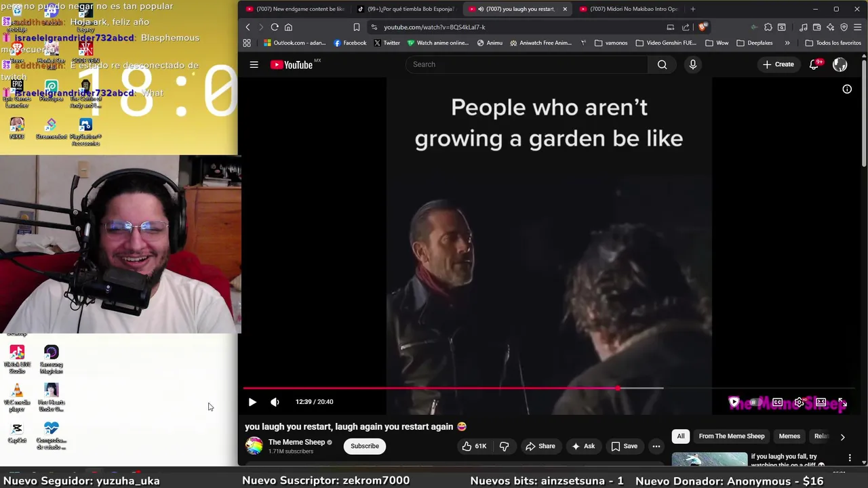Open the Twitter bookmark
The image size is (868, 488).
[x=387, y=43]
